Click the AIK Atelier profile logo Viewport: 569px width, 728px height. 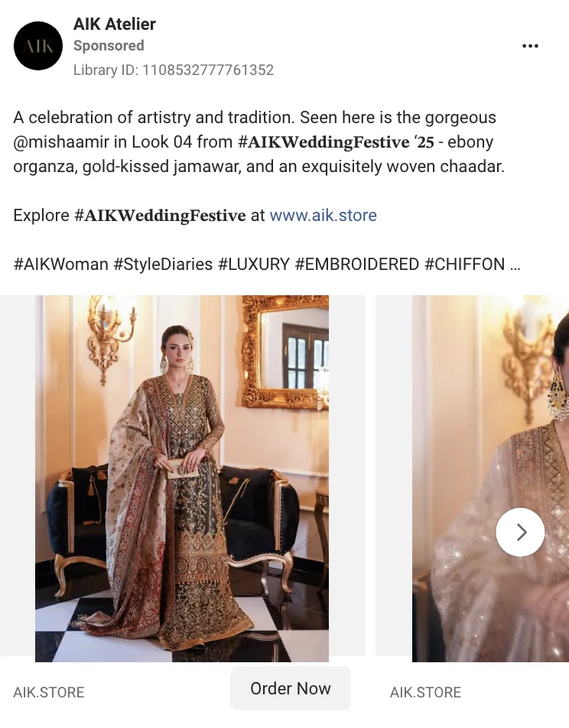(x=38, y=46)
